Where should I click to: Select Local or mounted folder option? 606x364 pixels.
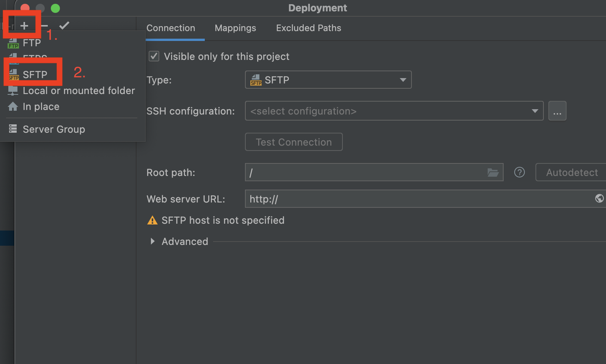[x=78, y=91]
